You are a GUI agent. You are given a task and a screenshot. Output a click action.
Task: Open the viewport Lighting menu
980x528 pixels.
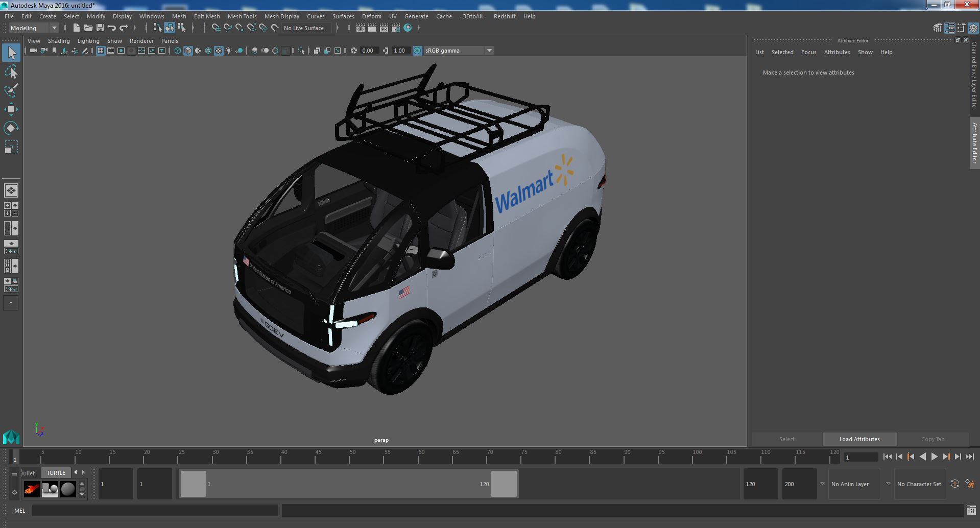pos(88,41)
